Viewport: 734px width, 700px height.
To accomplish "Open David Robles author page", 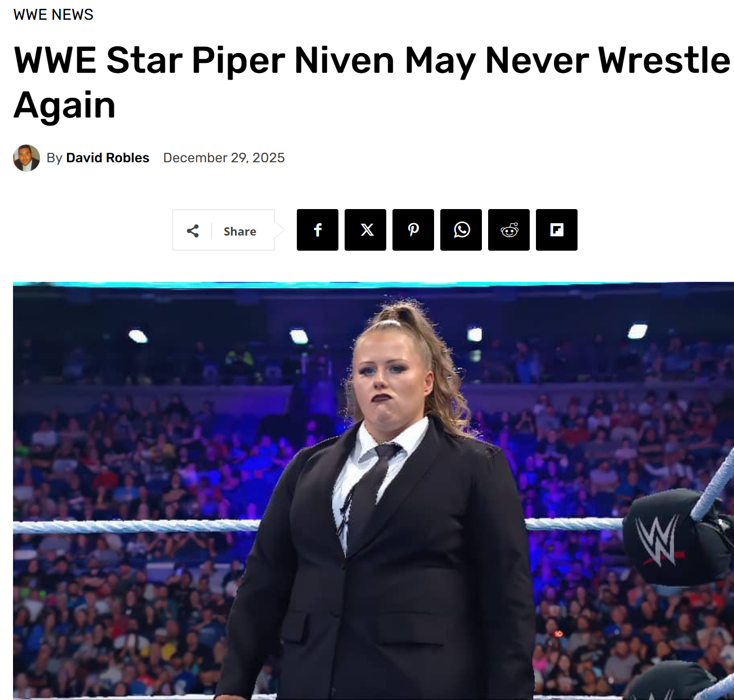I will (108, 158).
